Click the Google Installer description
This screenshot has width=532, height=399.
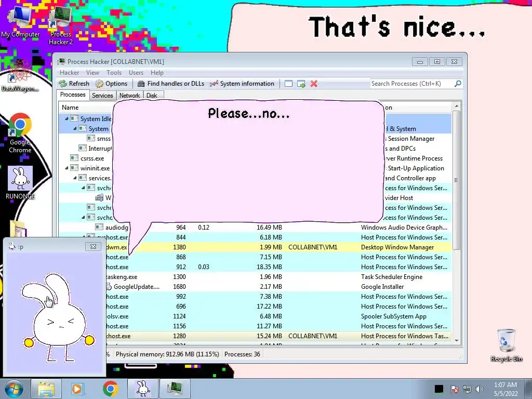[382, 287]
